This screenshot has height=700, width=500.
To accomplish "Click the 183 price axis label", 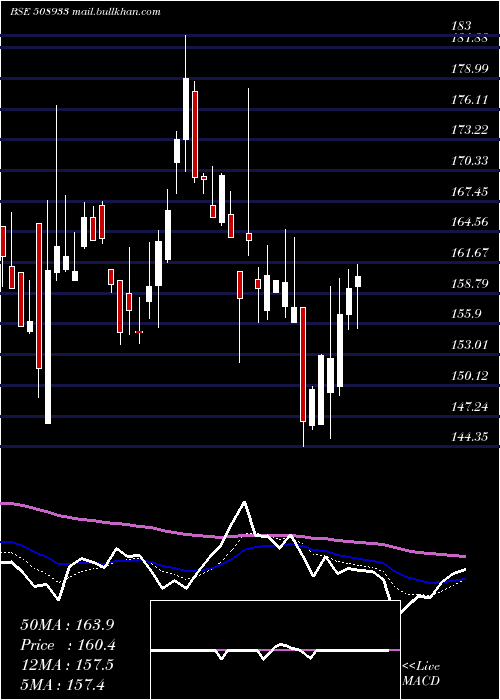I will (461, 26).
